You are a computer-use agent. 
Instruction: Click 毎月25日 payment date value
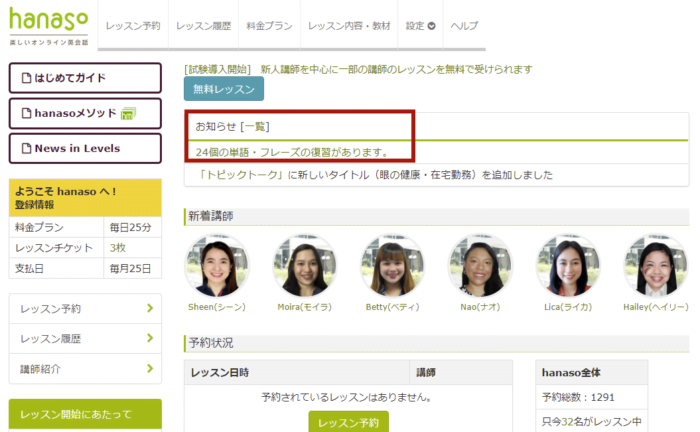(x=130, y=269)
